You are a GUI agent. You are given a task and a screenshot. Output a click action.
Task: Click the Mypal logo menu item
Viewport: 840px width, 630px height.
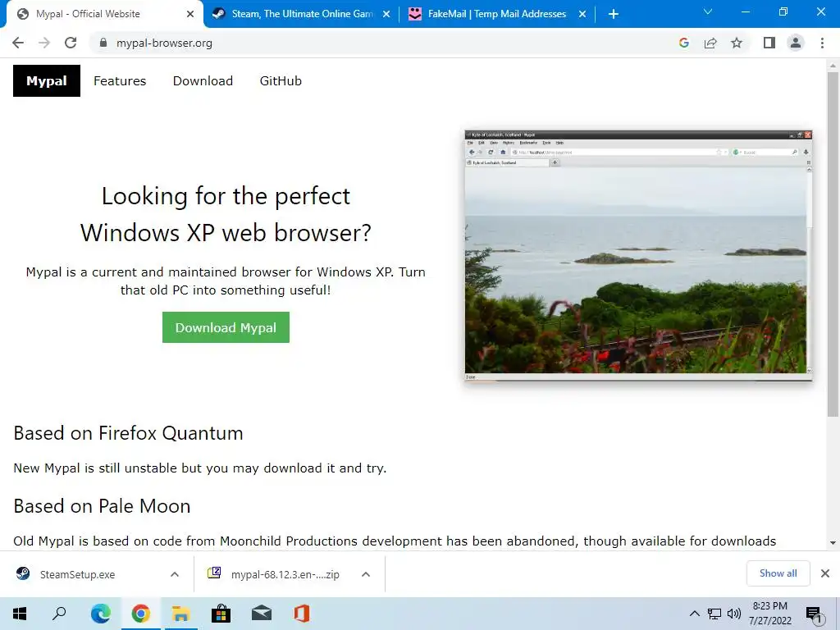(47, 81)
